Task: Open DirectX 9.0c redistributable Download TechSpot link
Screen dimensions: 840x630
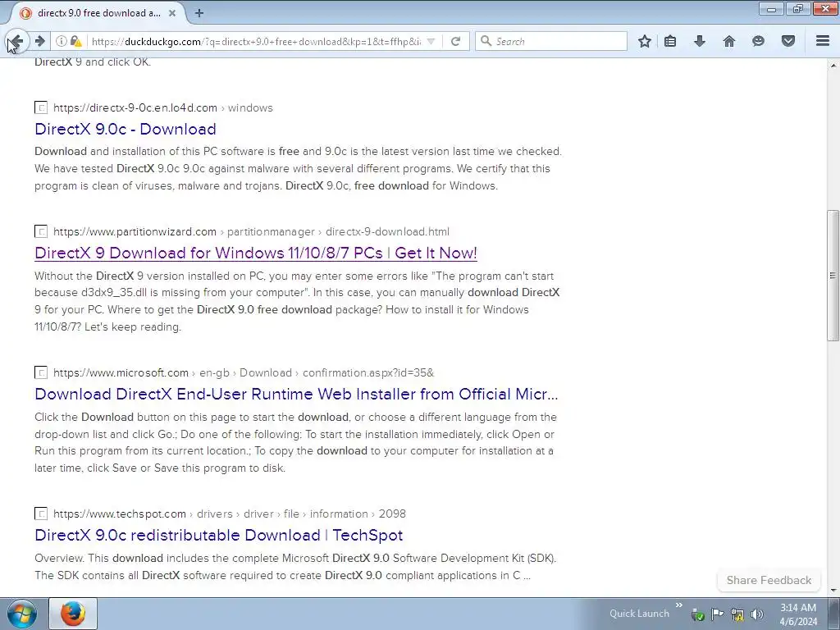Action: [x=218, y=535]
